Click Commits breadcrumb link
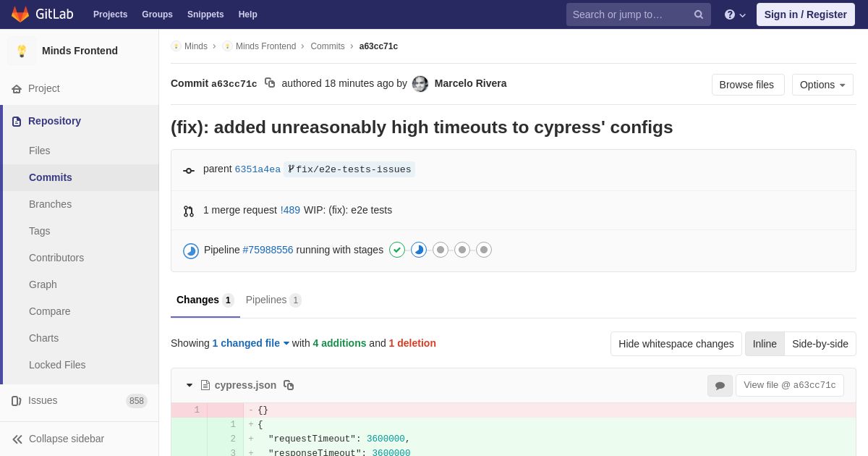Image resolution: width=868 pixels, height=456 pixels. tap(328, 46)
